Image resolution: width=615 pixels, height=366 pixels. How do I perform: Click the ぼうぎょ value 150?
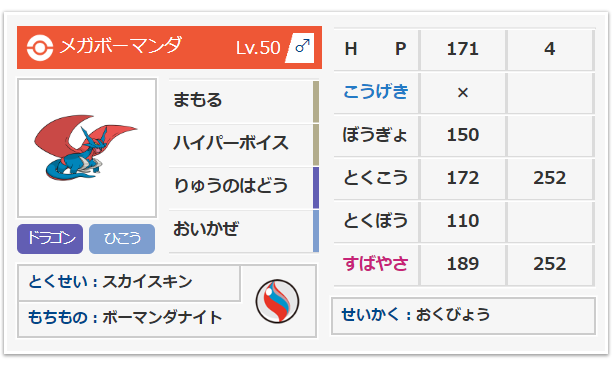point(463,135)
